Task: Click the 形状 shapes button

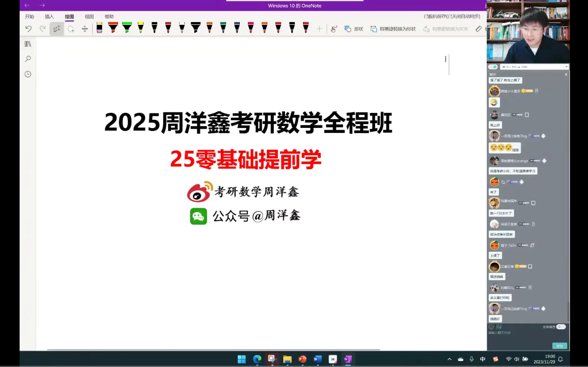Action: click(354, 29)
